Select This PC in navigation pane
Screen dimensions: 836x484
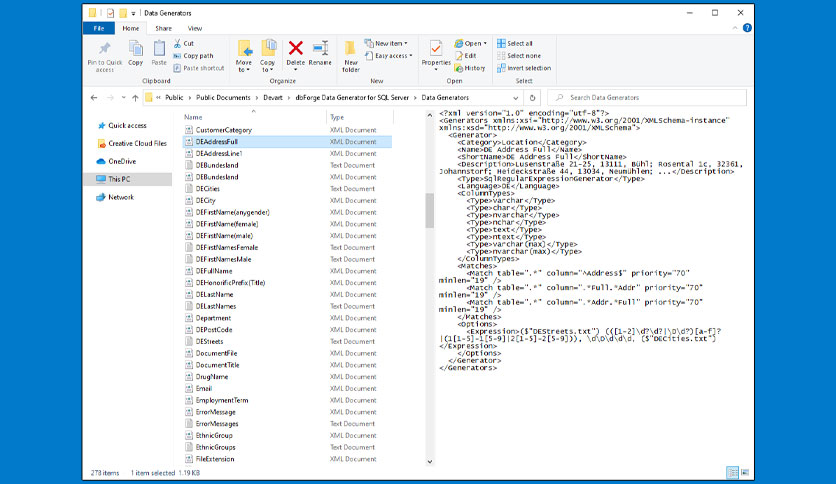(128, 179)
